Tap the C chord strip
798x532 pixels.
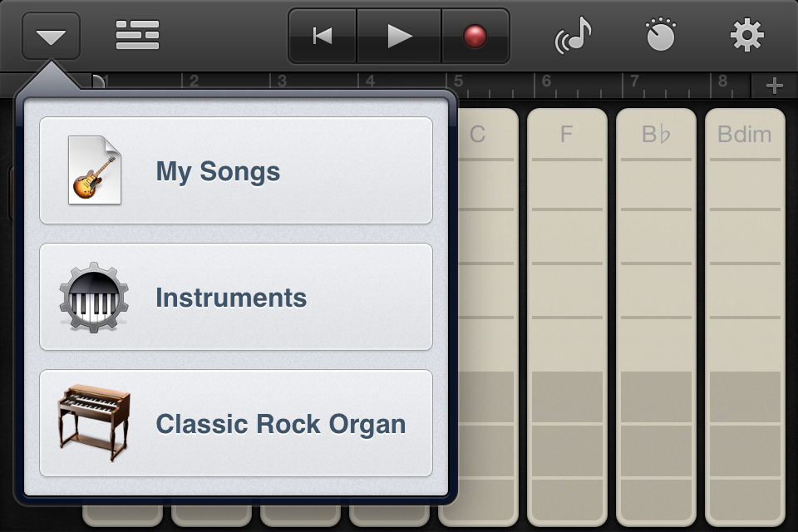click(x=477, y=316)
